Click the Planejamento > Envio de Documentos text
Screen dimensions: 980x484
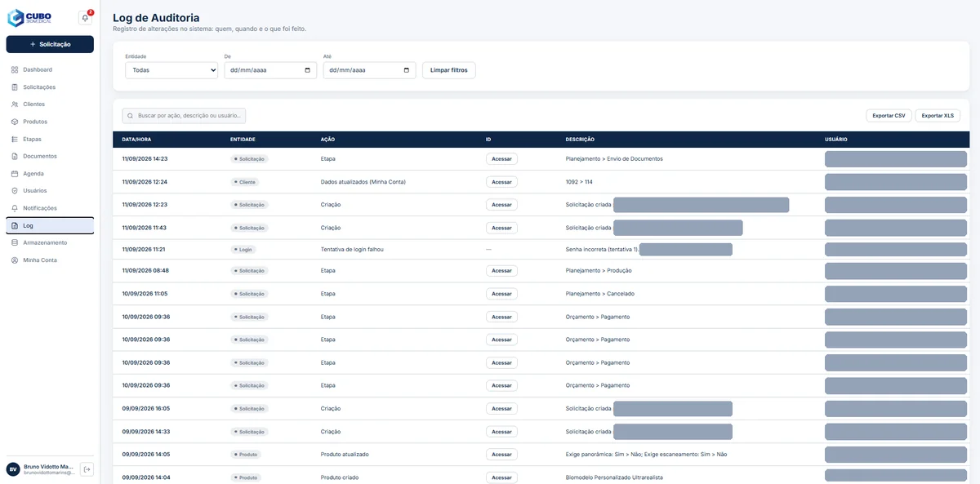614,159
